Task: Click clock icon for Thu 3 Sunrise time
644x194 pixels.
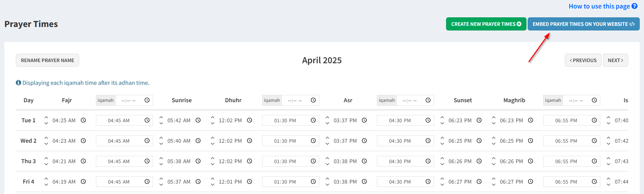Action: (x=198, y=161)
